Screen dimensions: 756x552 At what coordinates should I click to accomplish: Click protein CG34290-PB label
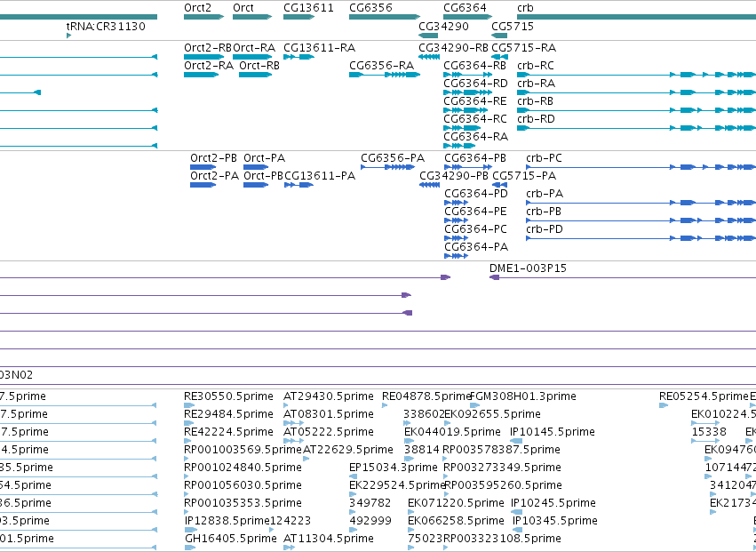[454, 176]
